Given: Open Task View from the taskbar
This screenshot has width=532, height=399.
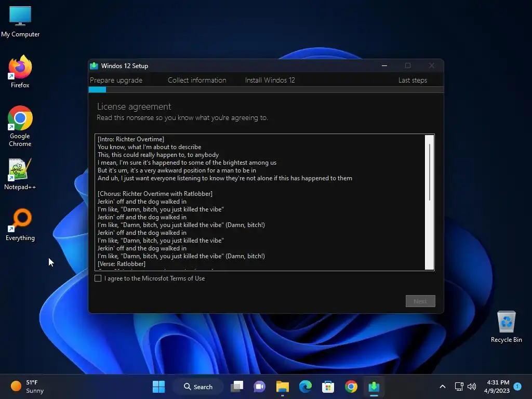Looking at the screenshot, I should pos(237,387).
